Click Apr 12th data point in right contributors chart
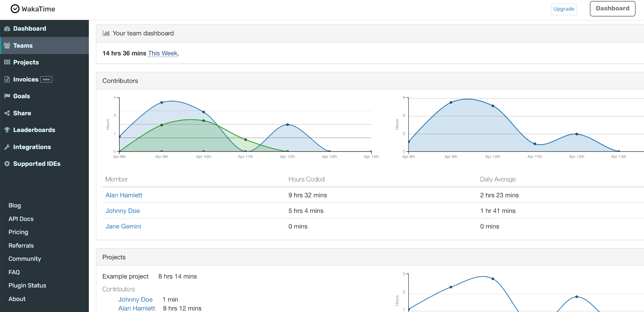The width and height of the screenshot is (644, 312). point(577,134)
